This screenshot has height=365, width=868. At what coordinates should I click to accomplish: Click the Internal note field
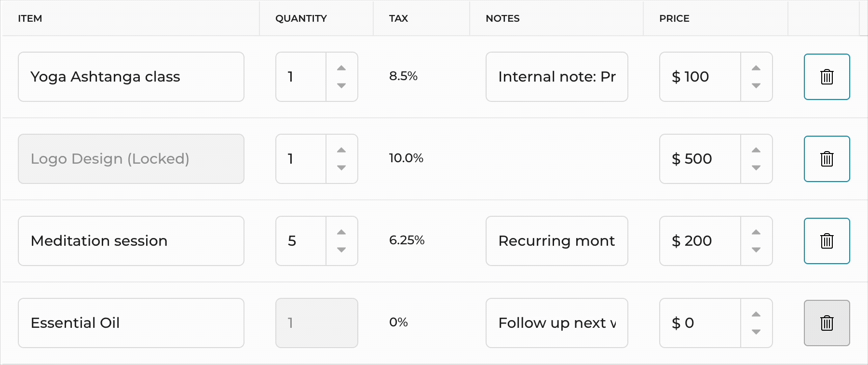(556, 77)
